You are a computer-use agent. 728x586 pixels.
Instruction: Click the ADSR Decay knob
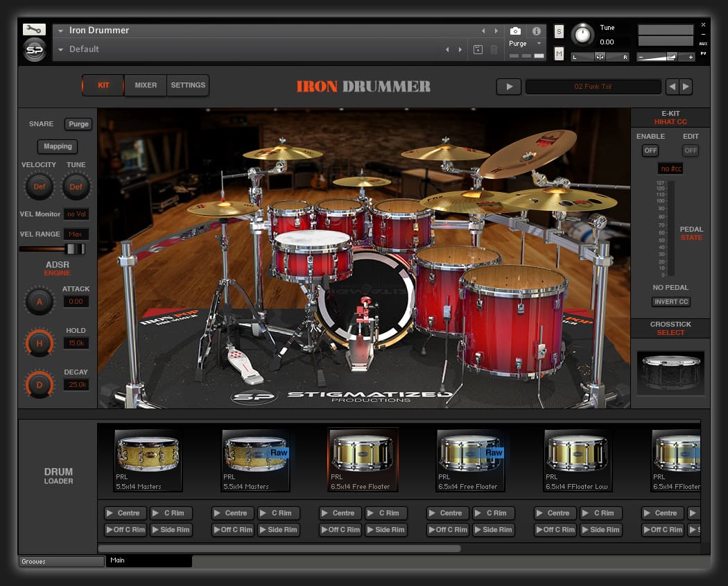point(40,384)
